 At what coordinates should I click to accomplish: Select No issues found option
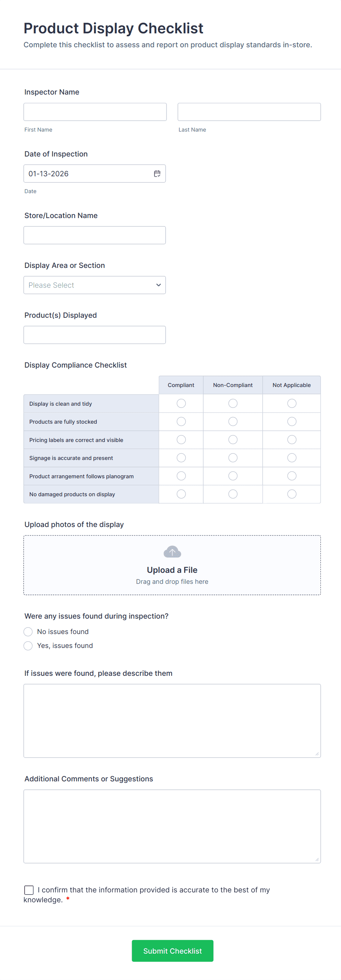pos(28,631)
